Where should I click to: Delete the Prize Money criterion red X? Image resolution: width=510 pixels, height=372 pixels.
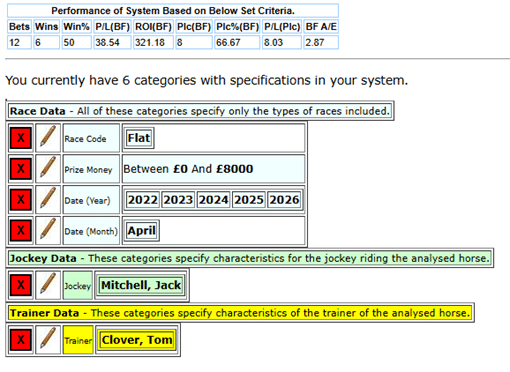click(21, 169)
